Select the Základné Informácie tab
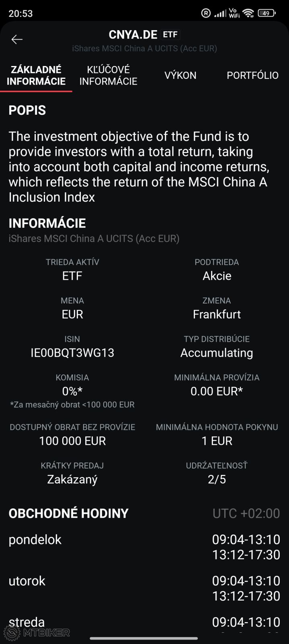289x644 pixels. [x=36, y=75]
